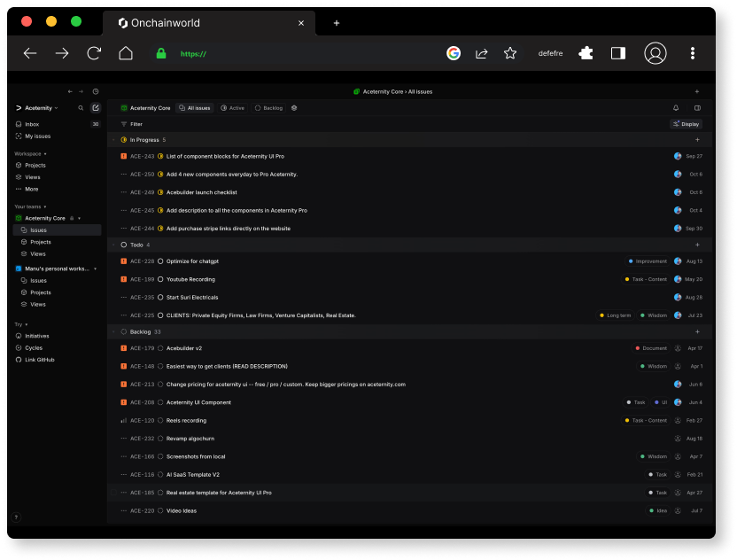Switch to the Backlog tab
The width and height of the screenshot is (737, 560).
(x=268, y=107)
